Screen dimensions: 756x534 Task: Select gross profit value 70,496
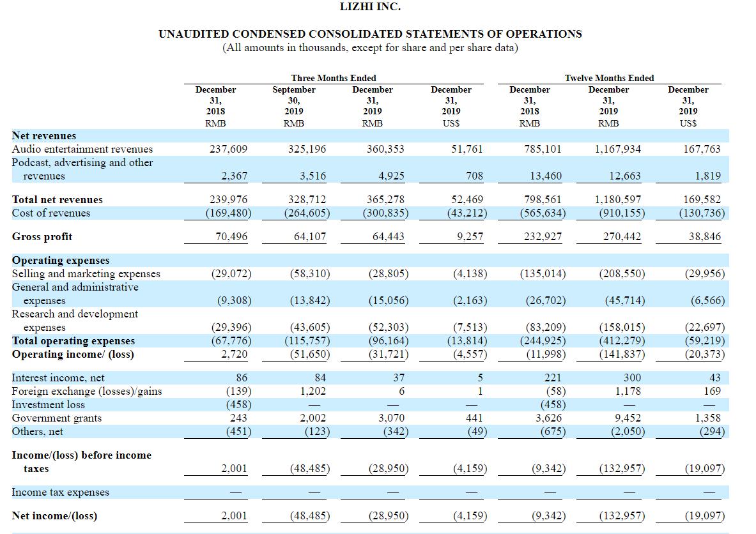[231, 236]
